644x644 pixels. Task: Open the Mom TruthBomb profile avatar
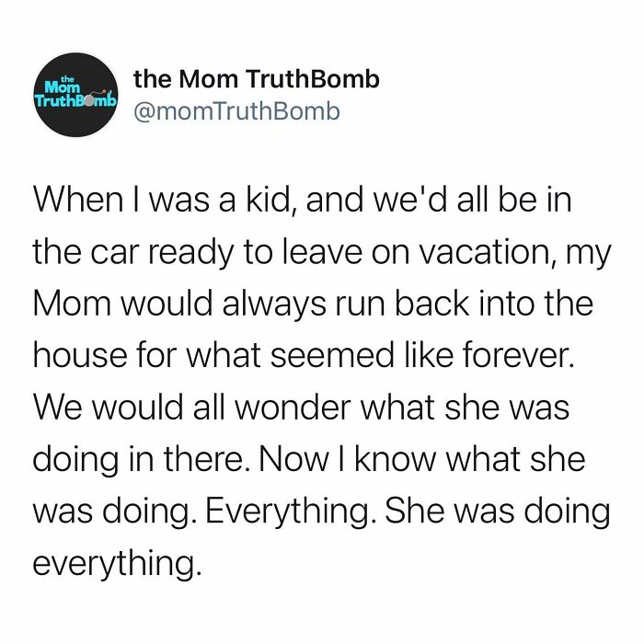pos(76,95)
